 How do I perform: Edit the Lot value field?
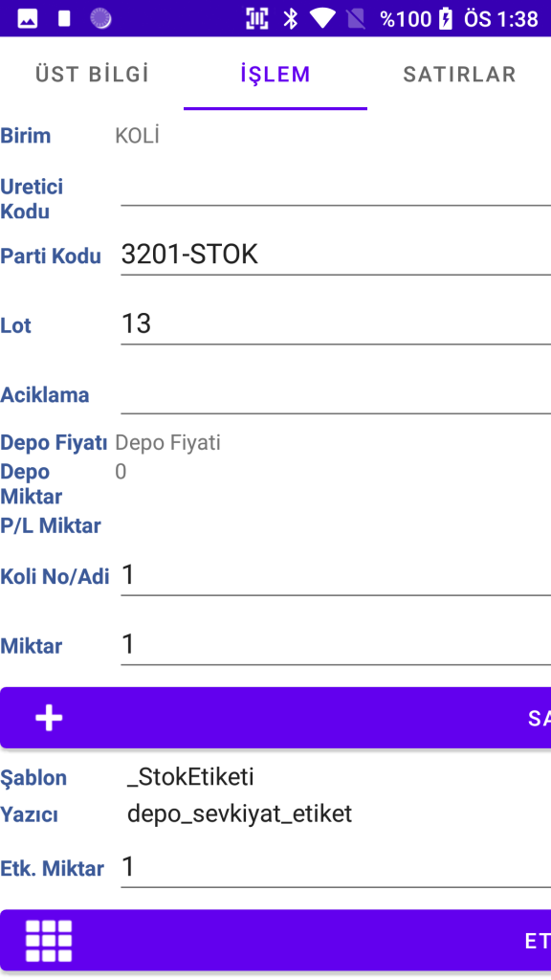coord(336,324)
